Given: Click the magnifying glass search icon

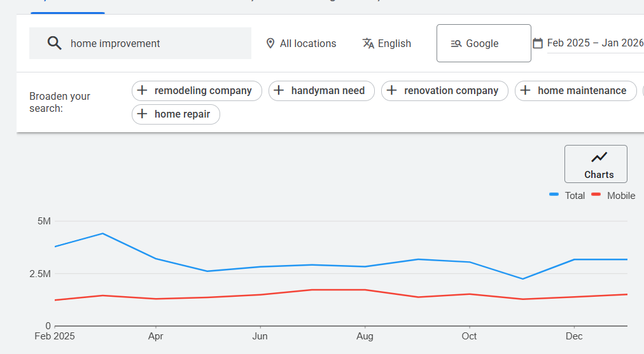Looking at the screenshot, I should pos(55,43).
